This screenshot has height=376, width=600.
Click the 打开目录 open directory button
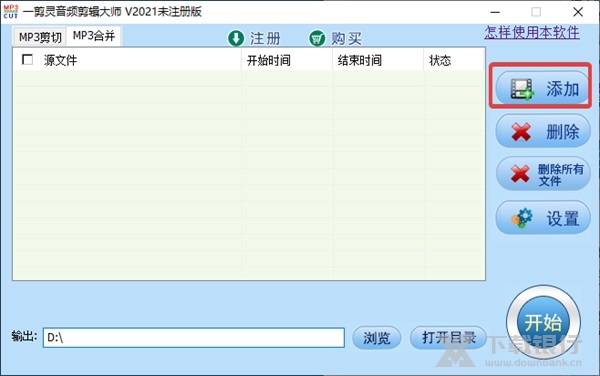(x=448, y=338)
